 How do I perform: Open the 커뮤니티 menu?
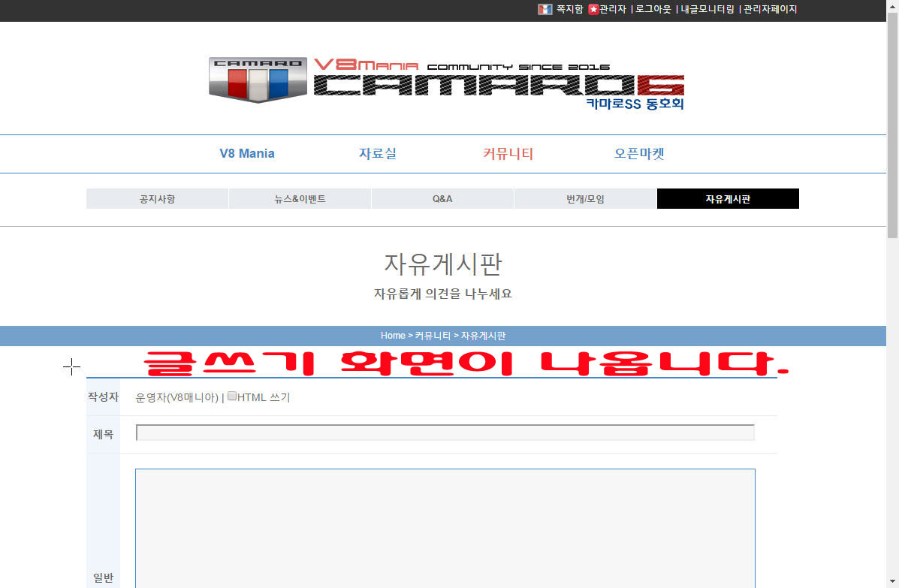click(508, 154)
